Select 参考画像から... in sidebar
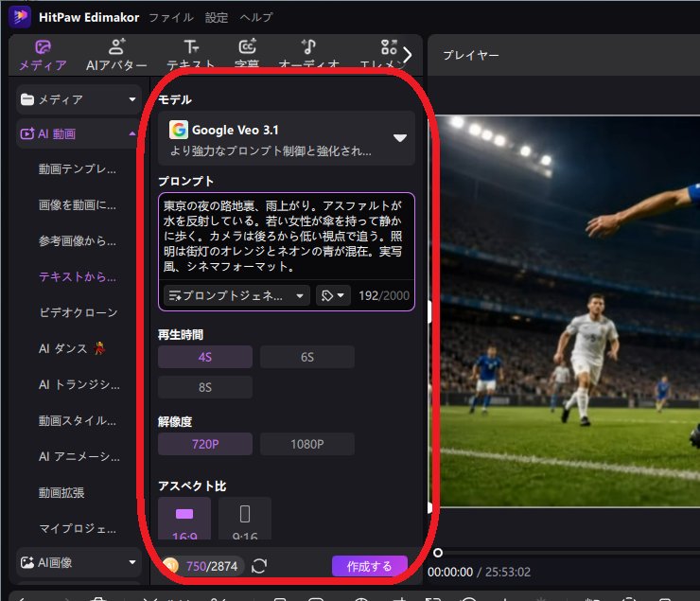 click(78, 241)
